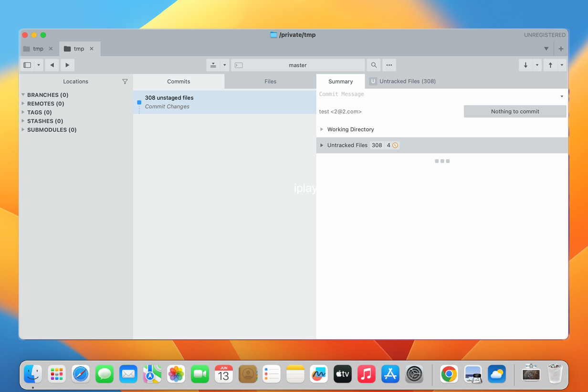Launch Safari from the dock
Screen dimensions: 588x392
coord(81,374)
